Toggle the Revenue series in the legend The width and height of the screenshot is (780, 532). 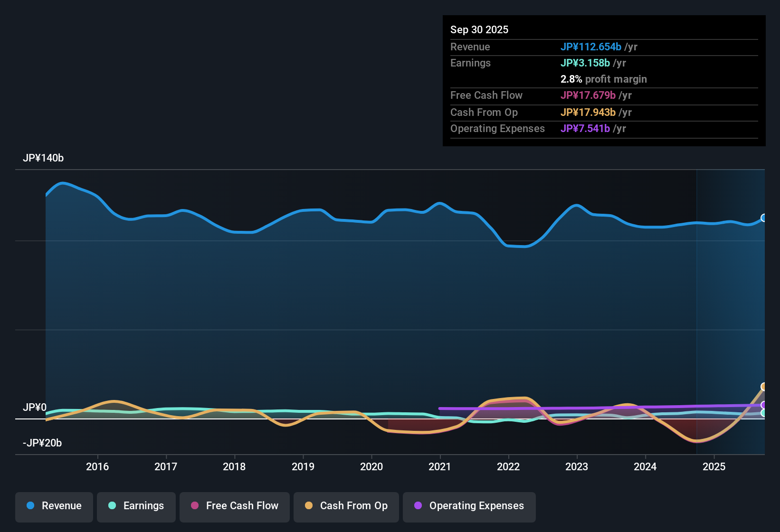54,506
